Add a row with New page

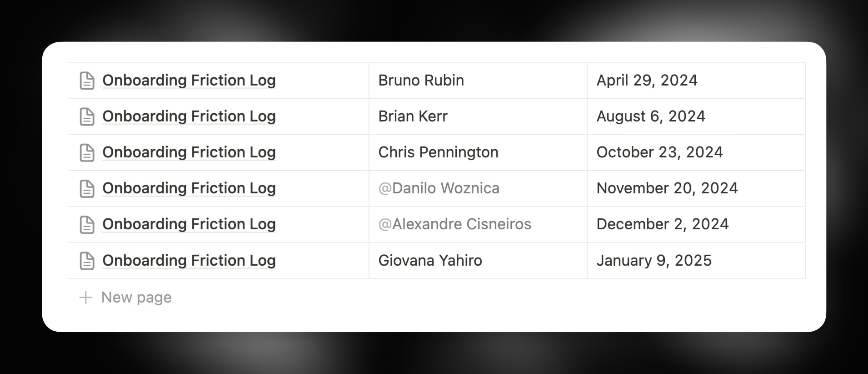136,298
